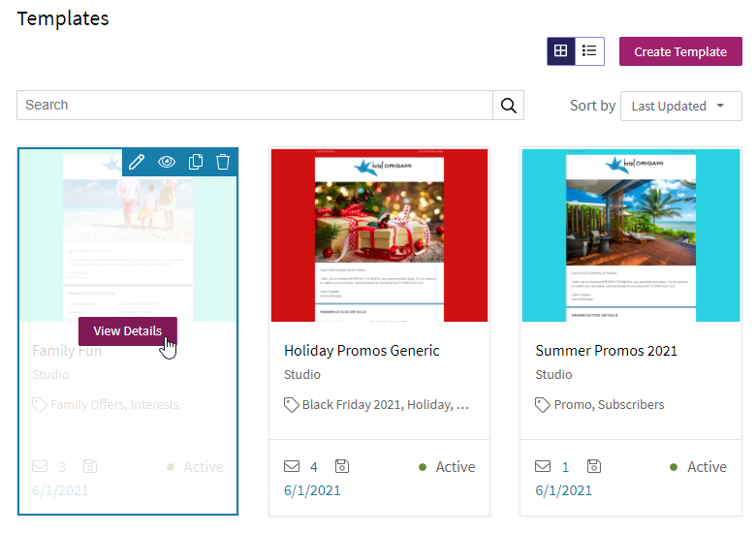Screen dimensions: 756x533
Task: Click the pencil edit icon on Family Fun
Action: pyautogui.click(x=137, y=162)
